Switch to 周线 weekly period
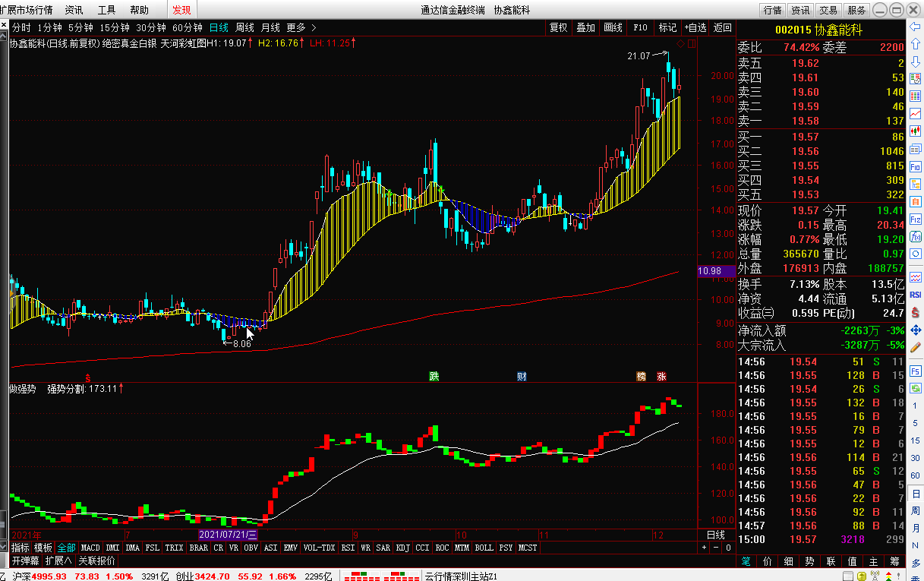 pos(244,27)
